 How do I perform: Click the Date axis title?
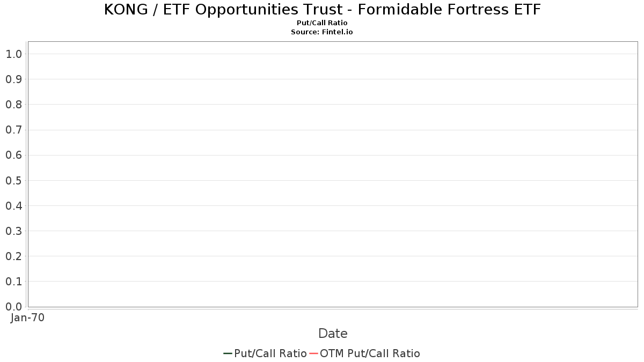[x=333, y=334]
